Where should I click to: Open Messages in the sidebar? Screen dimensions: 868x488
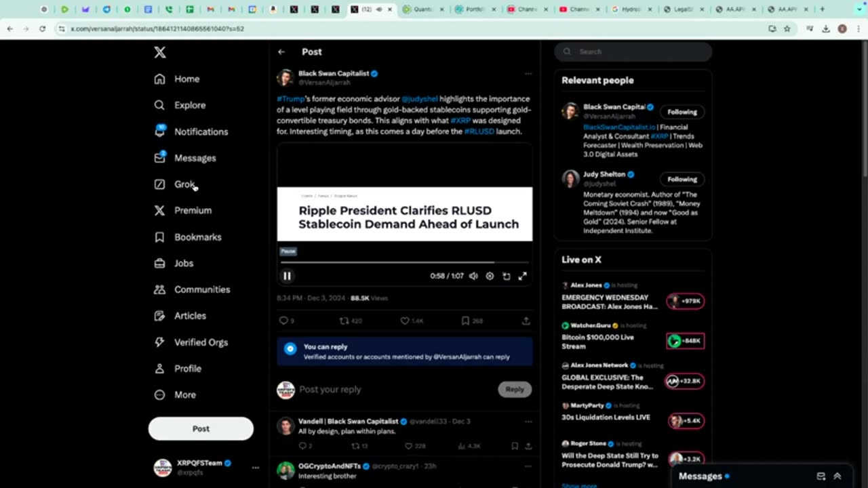tap(185, 158)
